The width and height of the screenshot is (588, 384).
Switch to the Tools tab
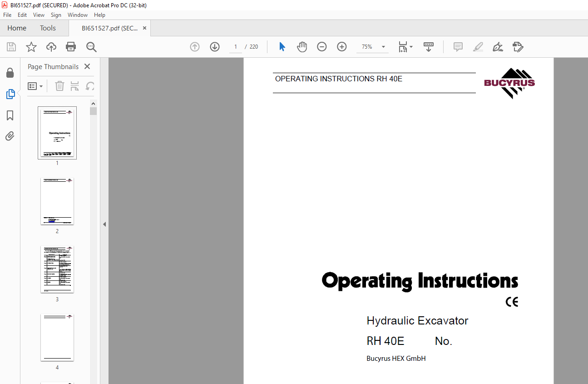coord(48,28)
